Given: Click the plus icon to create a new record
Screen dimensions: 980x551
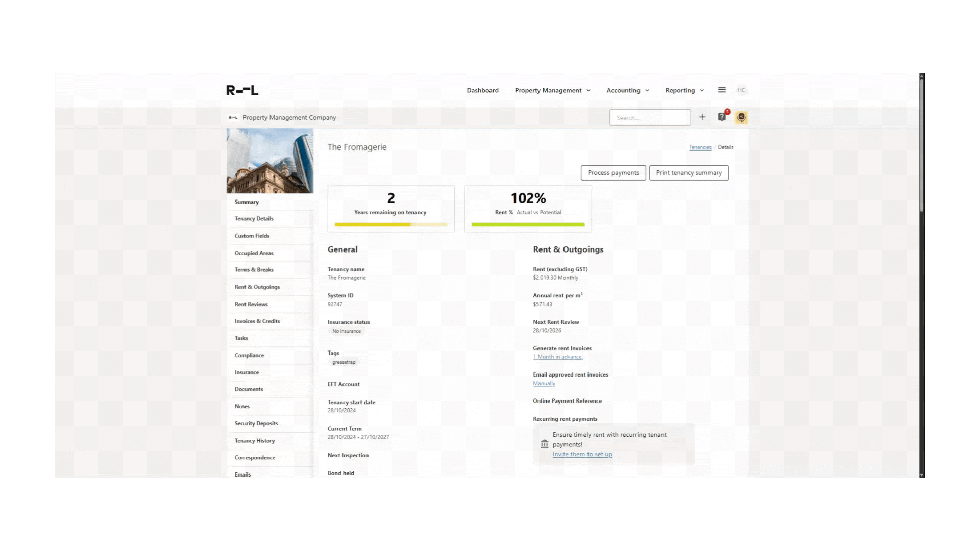Looking at the screenshot, I should 702,117.
